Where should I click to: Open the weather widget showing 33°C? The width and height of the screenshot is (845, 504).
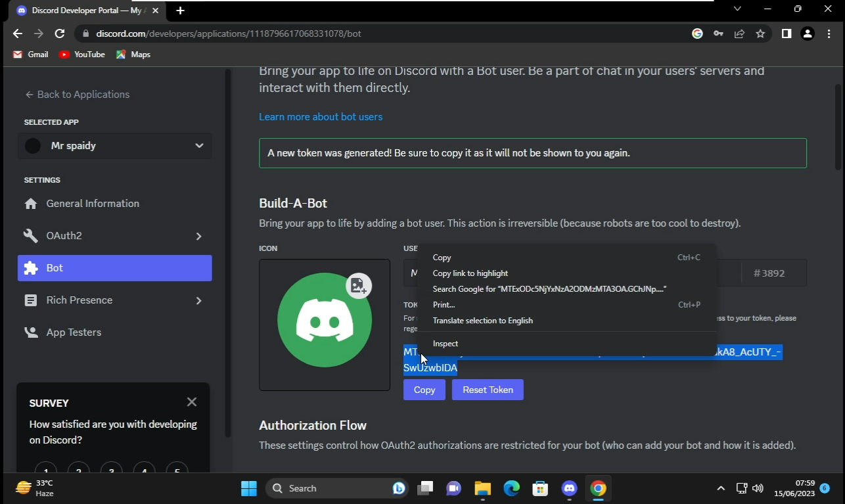click(35, 488)
